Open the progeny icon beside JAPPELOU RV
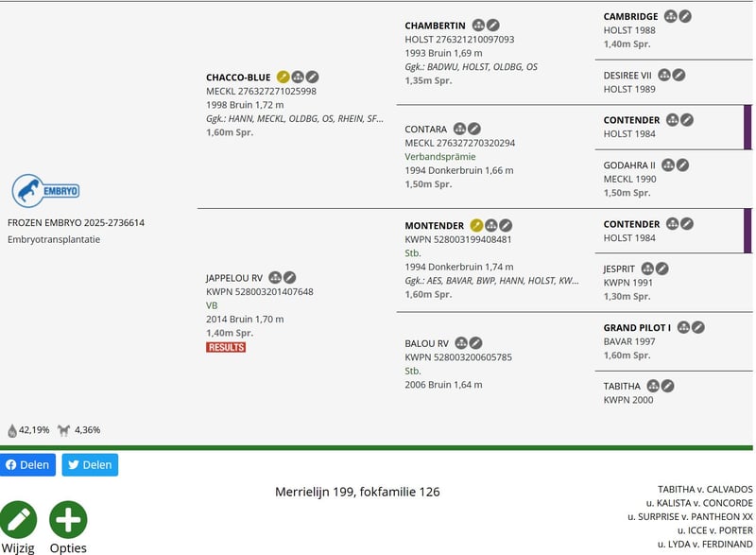The height and width of the screenshot is (555, 756). point(275,278)
